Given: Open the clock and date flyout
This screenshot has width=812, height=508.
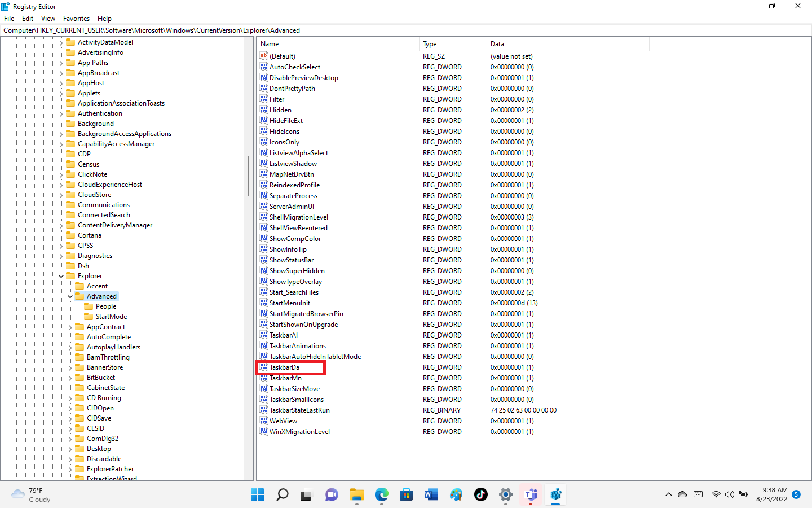Looking at the screenshot, I should click(772, 494).
